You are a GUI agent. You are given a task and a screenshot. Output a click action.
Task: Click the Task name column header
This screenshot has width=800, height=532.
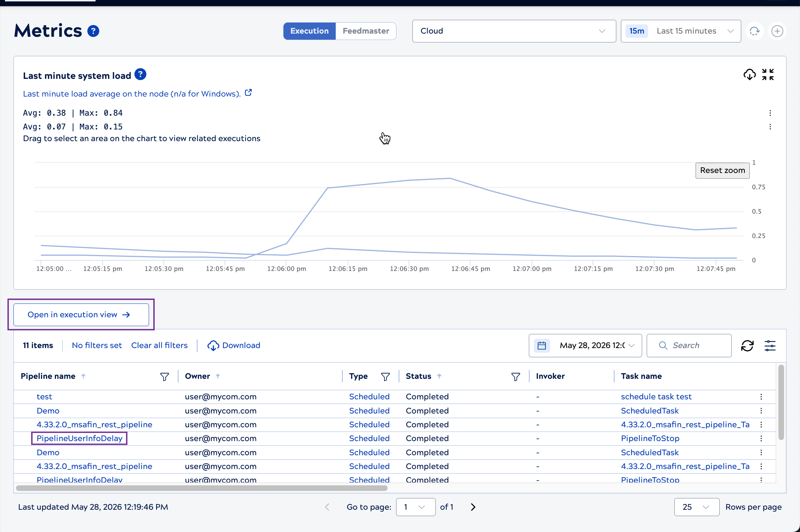[641, 376]
